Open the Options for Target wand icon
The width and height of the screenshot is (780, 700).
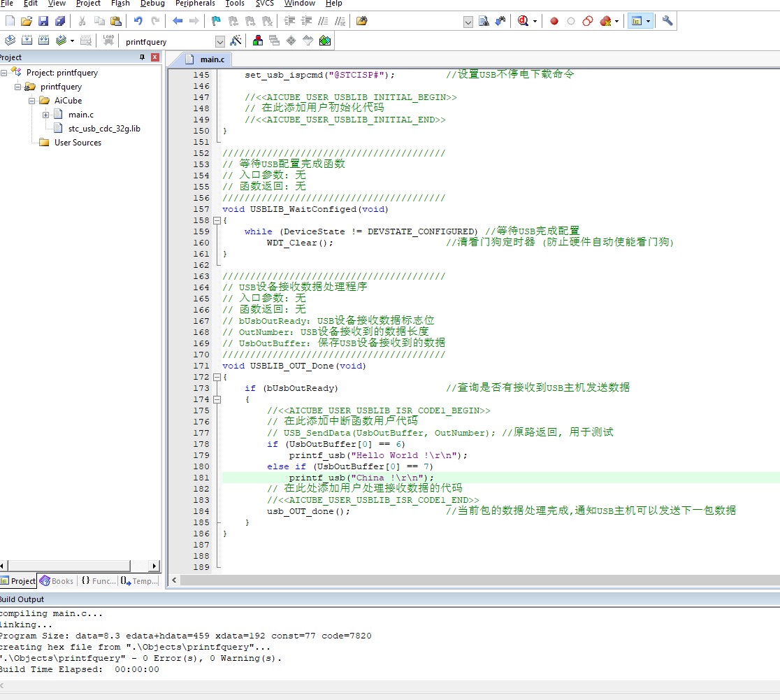[x=236, y=41]
